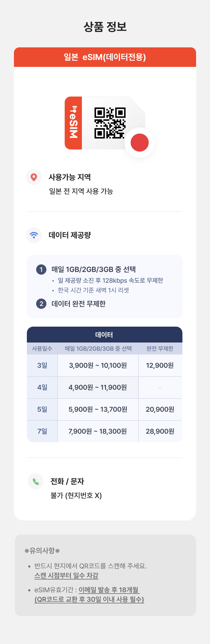This screenshot has height=644, width=210.
Task: Click the orange eSIM logo strip
Action: (x=73, y=123)
